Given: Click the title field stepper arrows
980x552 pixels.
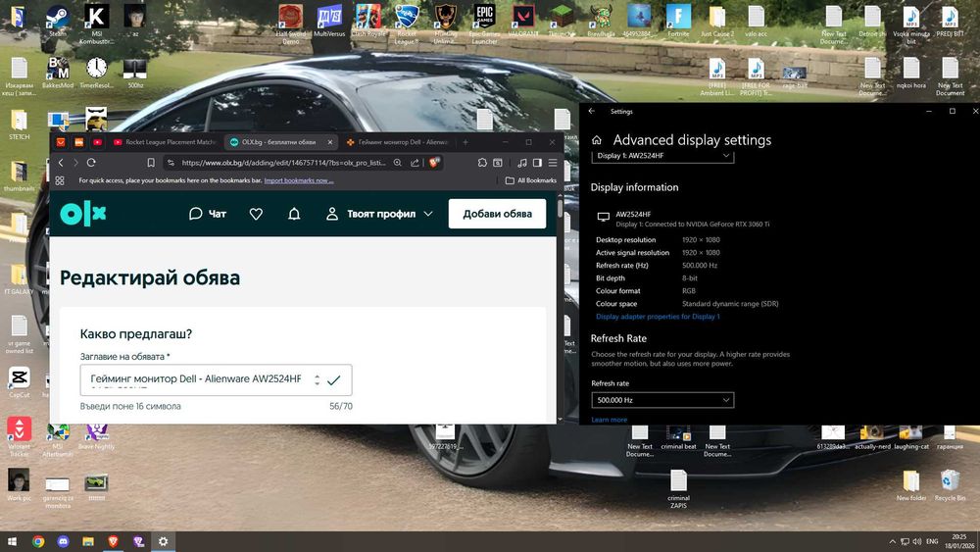Looking at the screenshot, I should coord(317,380).
